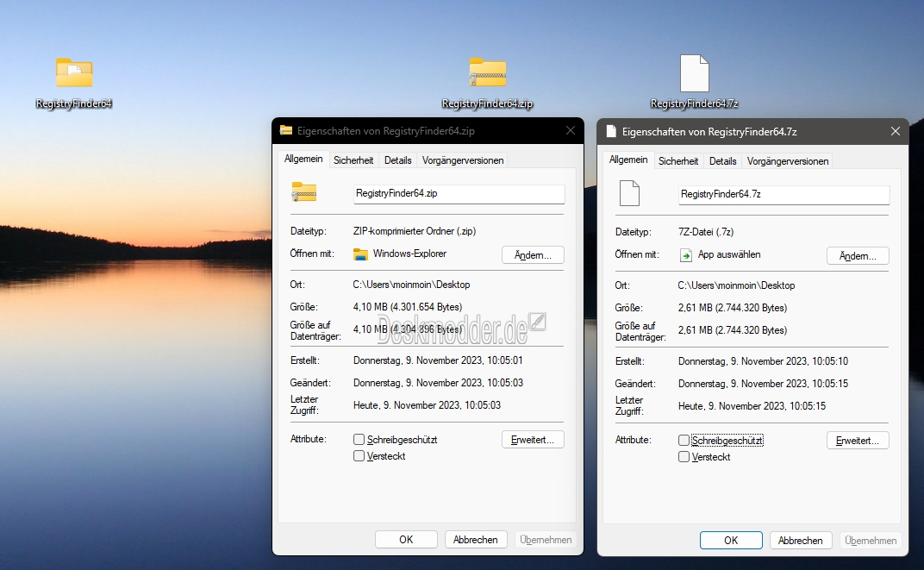Enable Schreibgeschützt in the zip properties window
This screenshot has width=924, height=570.
(359, 439)
